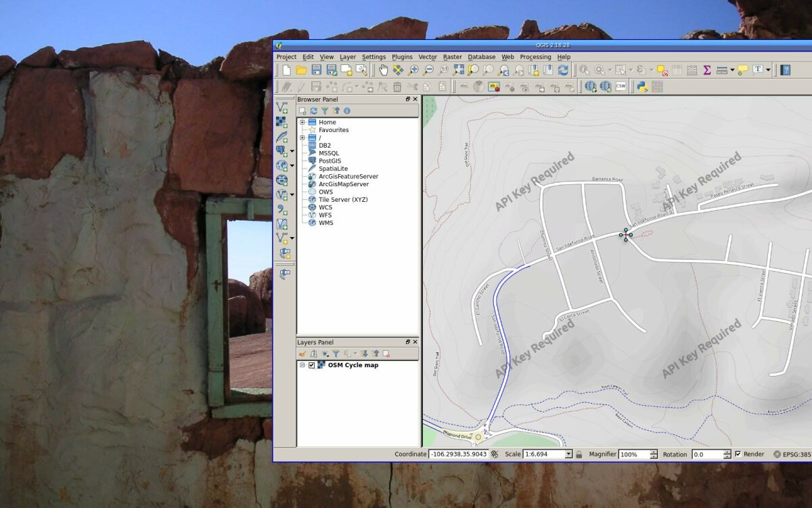The image size is (812, 508).
Task: Click the Refresh map icon
Action: click(x=563, y=70)
